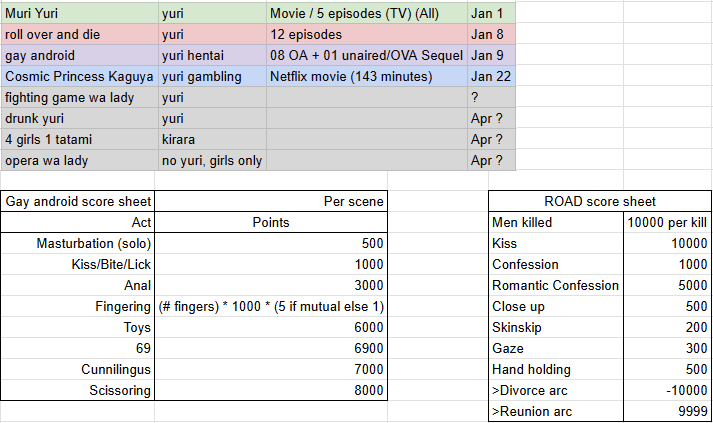Click the 'Men killed' cell
This screenshot has height=423, width=713.
(556, 222)
